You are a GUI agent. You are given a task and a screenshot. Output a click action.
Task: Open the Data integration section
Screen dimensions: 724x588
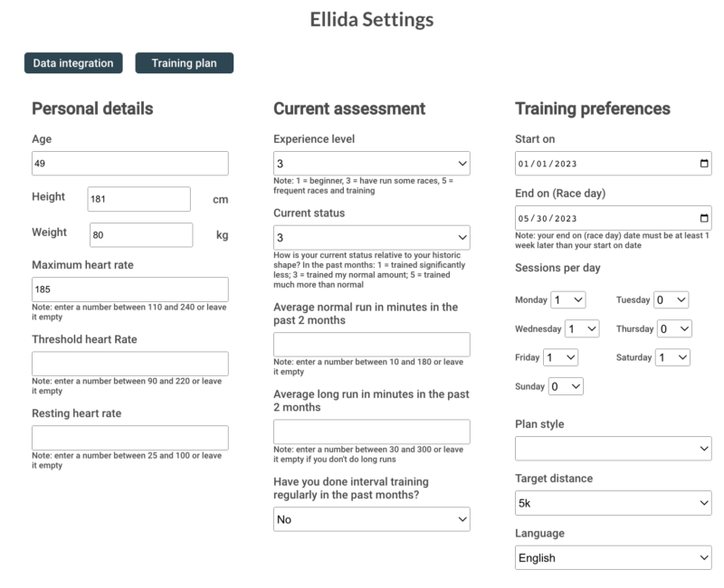pyautogui.click(x=73, y=63)
